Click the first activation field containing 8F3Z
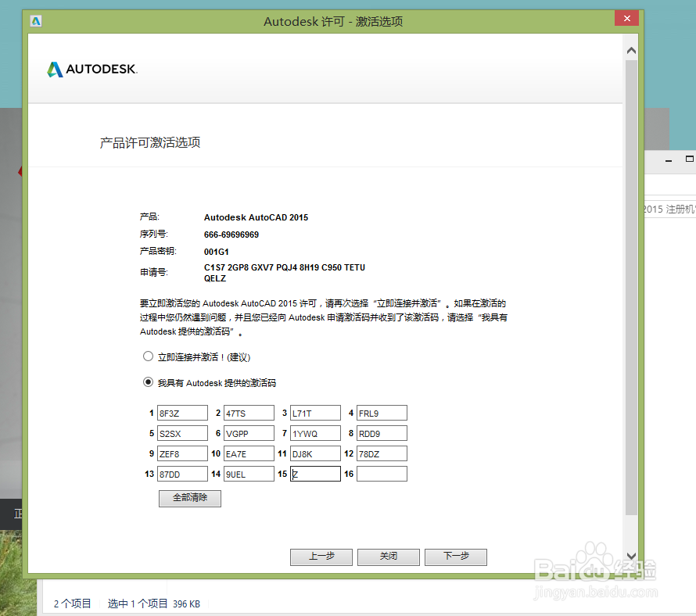696x616 pixels. 182,413
